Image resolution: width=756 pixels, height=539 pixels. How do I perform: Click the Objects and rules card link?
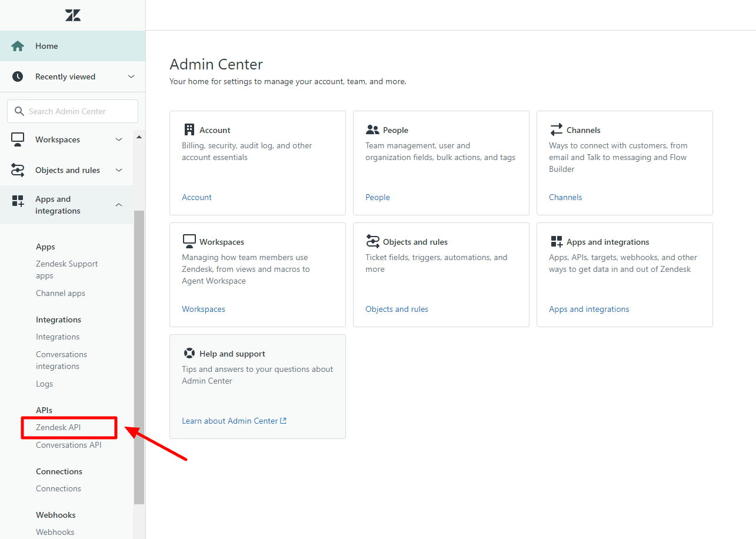[x=397, y=309]
